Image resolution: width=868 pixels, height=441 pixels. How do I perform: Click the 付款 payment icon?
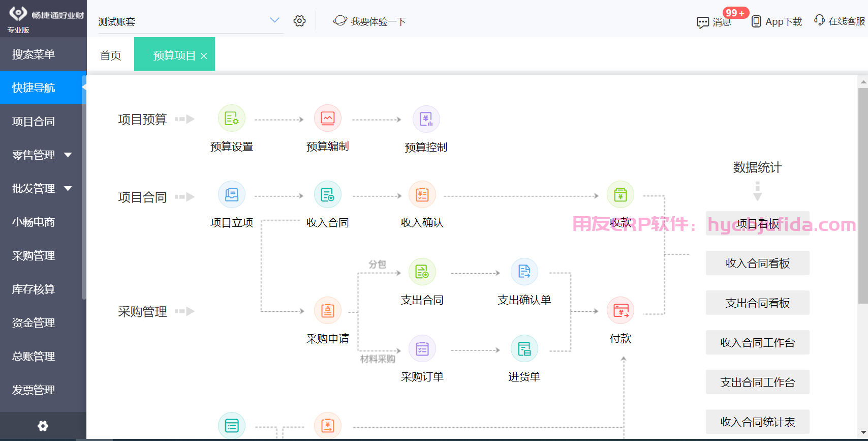[621, 310]
